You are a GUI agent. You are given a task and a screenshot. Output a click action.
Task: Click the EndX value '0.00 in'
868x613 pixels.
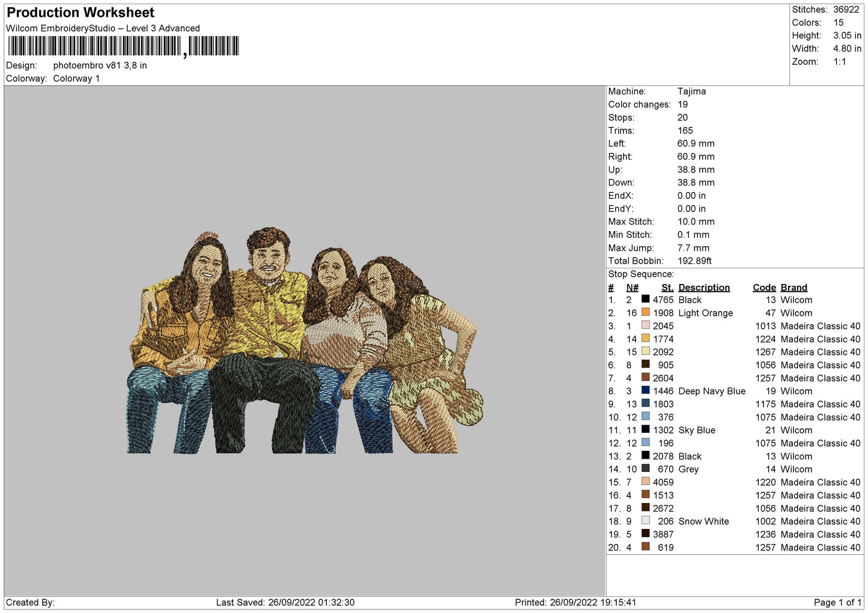(691, 196)
